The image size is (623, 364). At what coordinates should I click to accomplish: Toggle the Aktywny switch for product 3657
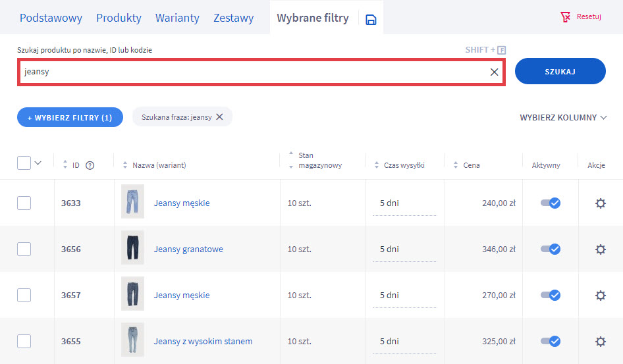coord(551,295)
